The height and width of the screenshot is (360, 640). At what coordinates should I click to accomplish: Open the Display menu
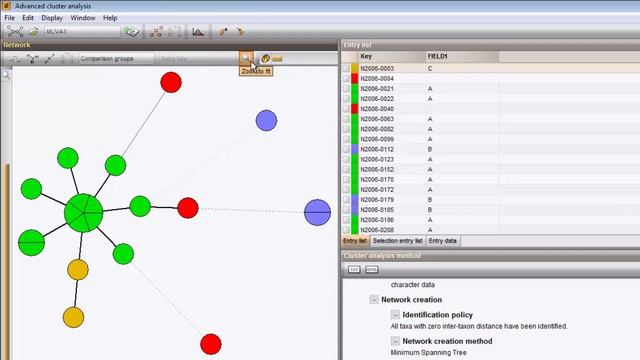point(52,18)
